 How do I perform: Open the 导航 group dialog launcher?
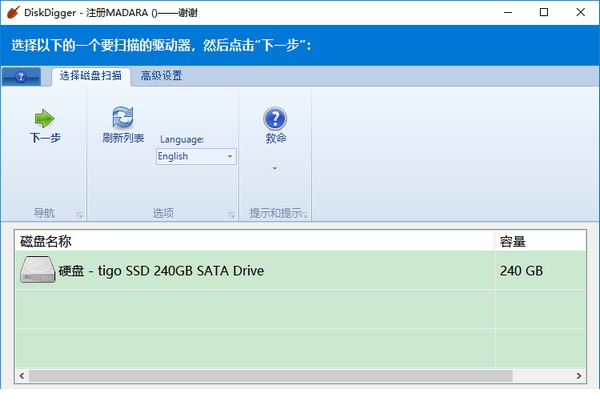click(80, 215)
